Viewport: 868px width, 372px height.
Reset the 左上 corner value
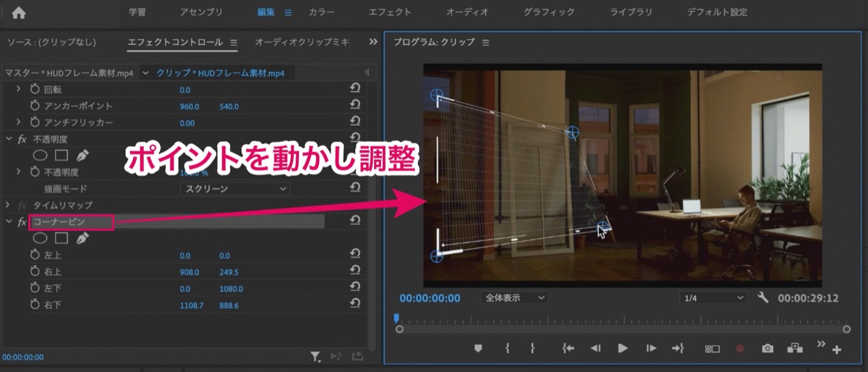coord(355,255)
